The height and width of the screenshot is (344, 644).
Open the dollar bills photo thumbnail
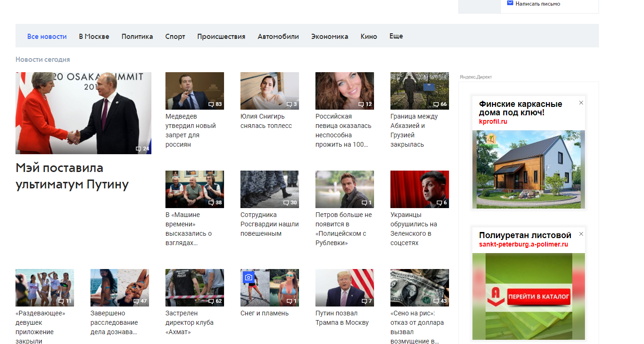point(419,288)
